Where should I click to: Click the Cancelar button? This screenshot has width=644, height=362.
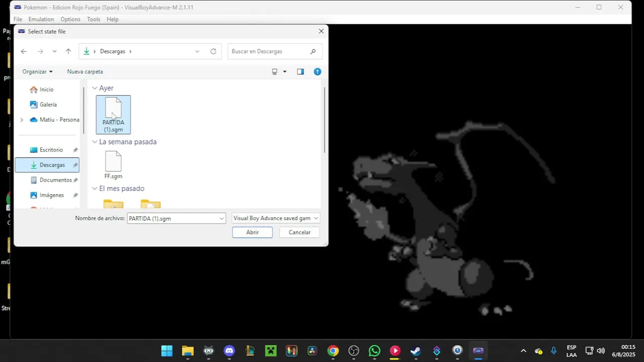point(299,232)
